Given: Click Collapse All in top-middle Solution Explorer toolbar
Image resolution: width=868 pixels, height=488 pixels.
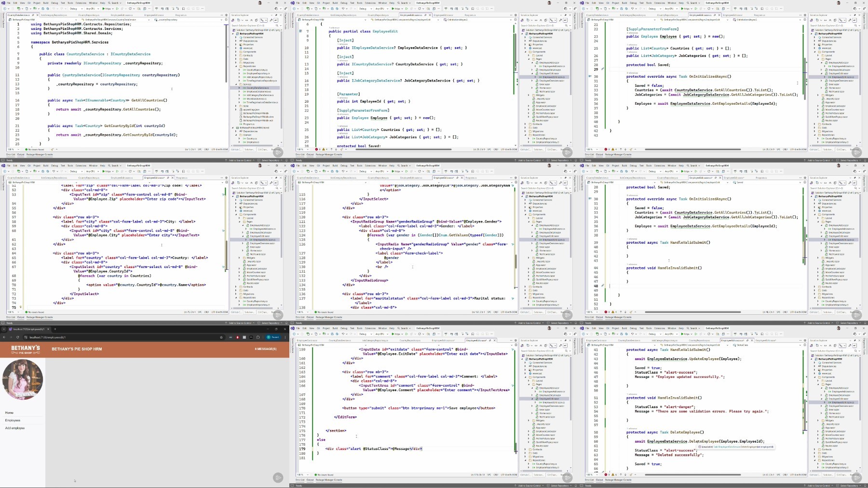Looking at the screenshot, I should pyautogui.click(x=542, y=20).
